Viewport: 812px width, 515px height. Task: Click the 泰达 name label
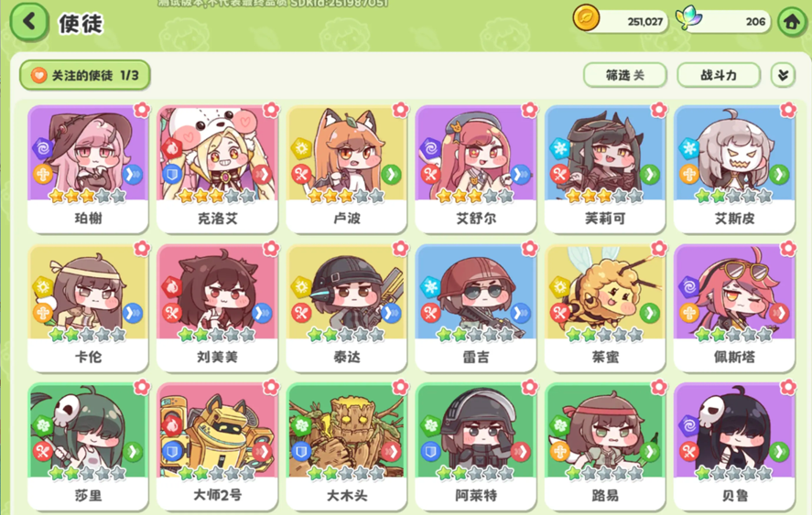click(346, 357)
